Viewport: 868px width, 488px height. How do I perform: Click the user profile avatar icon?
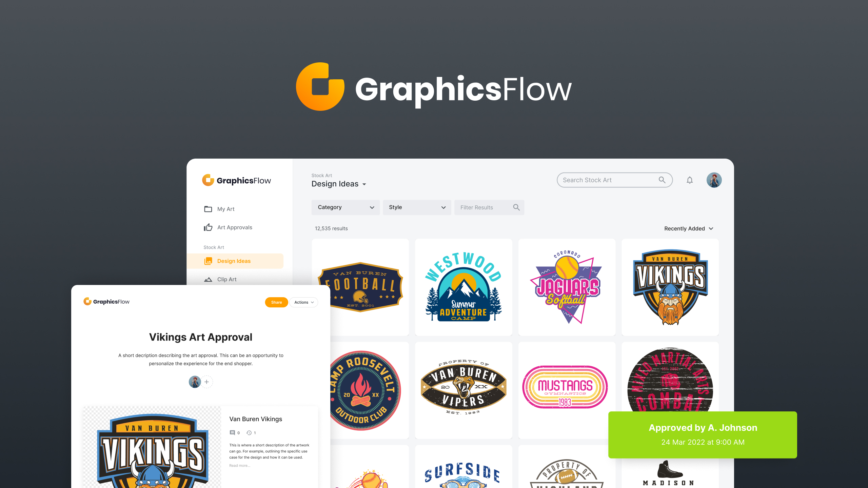[714, 179]
